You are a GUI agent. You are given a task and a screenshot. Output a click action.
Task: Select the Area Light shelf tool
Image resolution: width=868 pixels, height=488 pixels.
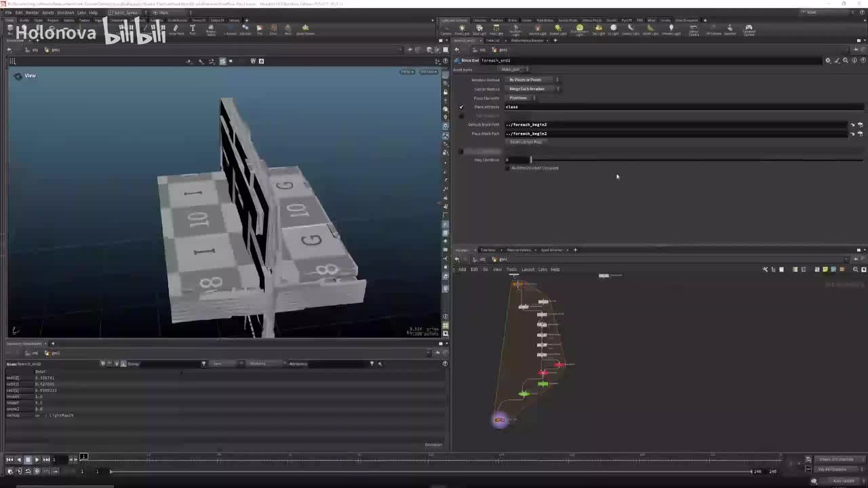(496, 30)
